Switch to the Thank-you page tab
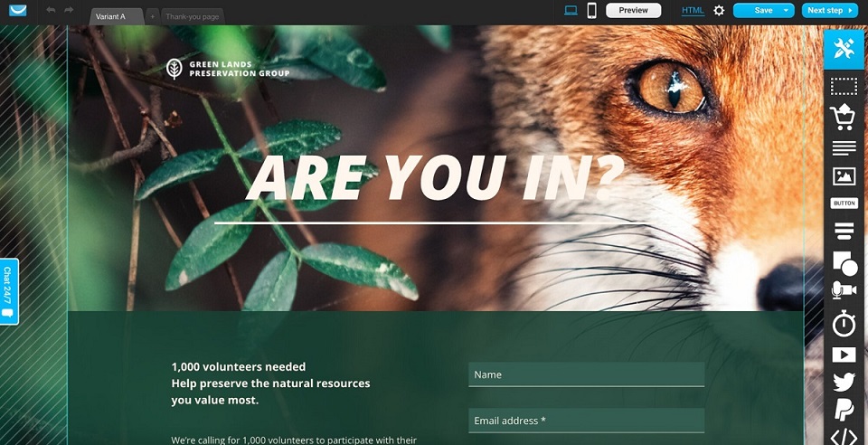Image resolution: width=868 pixels, height=445 pixels. (x=192, y=16)
